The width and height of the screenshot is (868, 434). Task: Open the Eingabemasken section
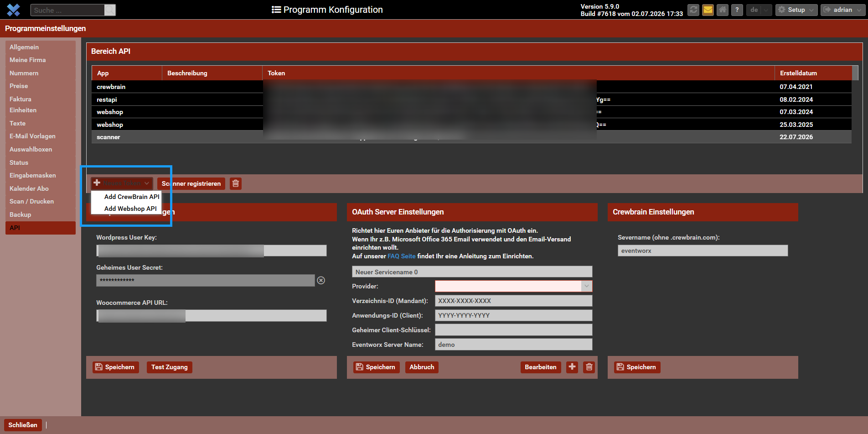click(x=41, y=175)
